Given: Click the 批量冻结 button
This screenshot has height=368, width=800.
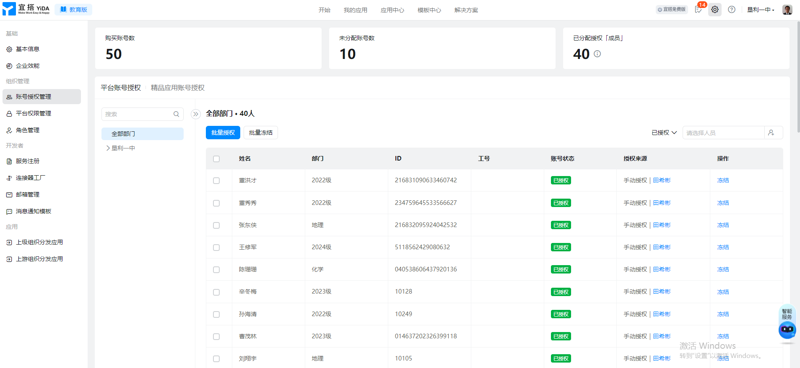Looking at the screenshot, I should [x=261, y=133].
